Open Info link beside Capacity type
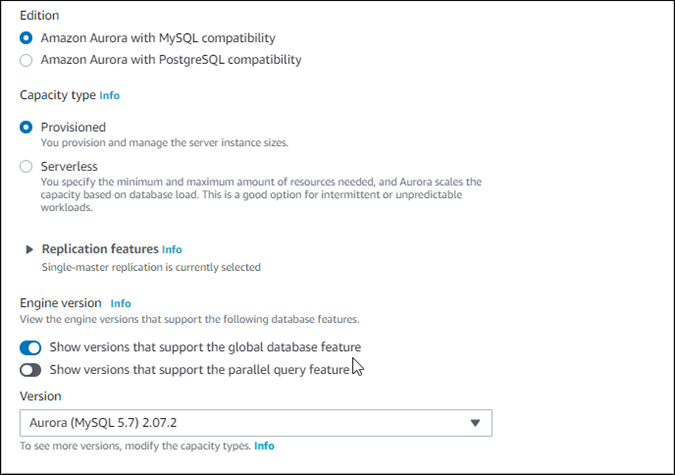This screenshot has height=475, width=675. point(109,96)
